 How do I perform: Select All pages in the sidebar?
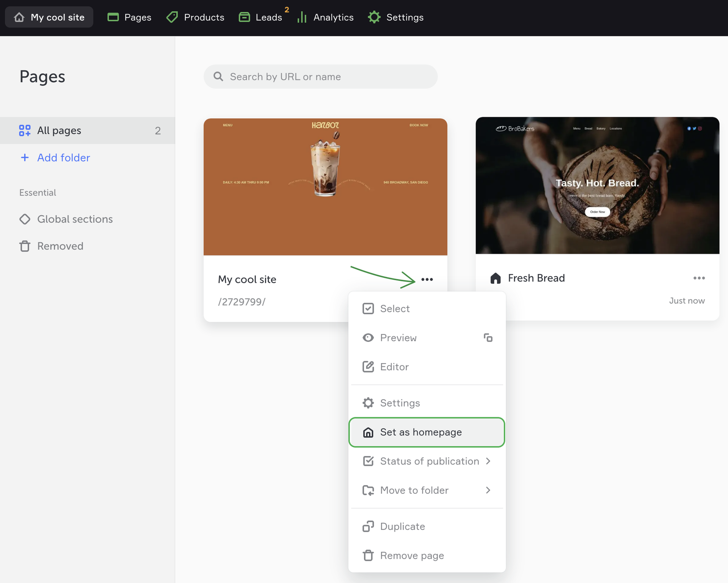click(59, 130)
